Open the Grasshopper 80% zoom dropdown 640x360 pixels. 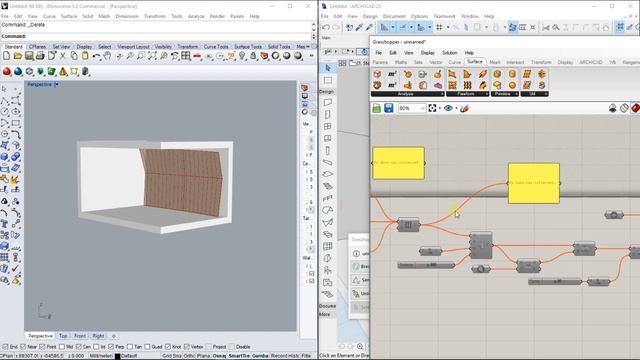coord(422,108)
